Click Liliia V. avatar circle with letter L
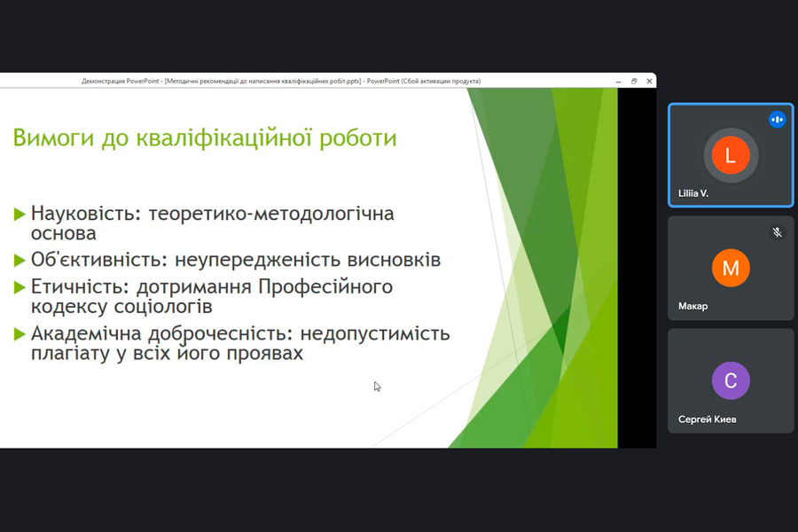 coord(731,155)
